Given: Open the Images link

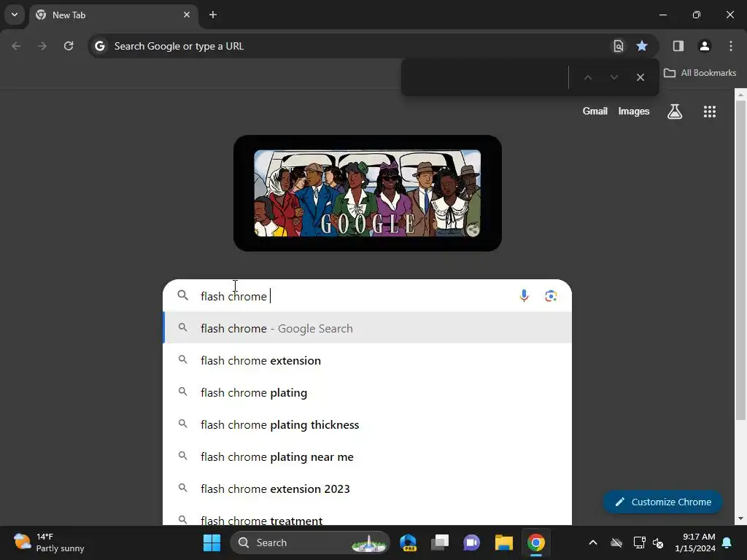Looking at the screenshot, I should [634, 111].
